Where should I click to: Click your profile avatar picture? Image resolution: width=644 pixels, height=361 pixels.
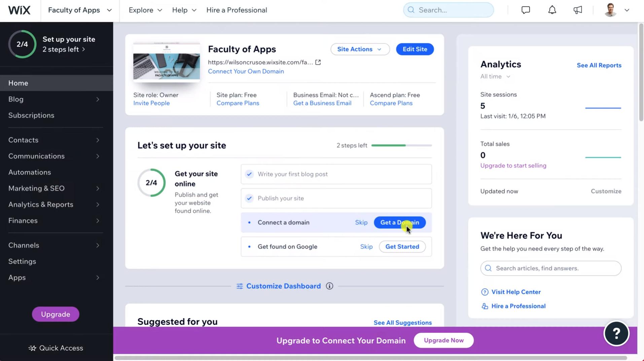(610, 10)
